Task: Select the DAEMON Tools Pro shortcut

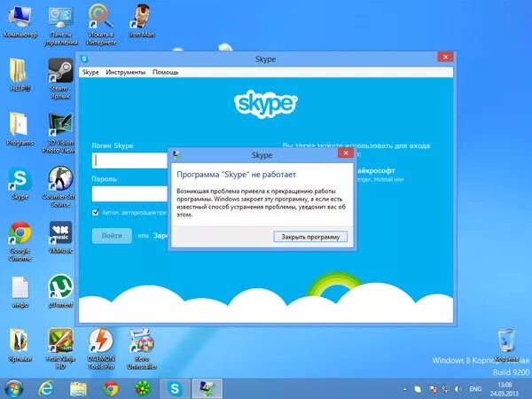Action: click(x=101, y=349)
